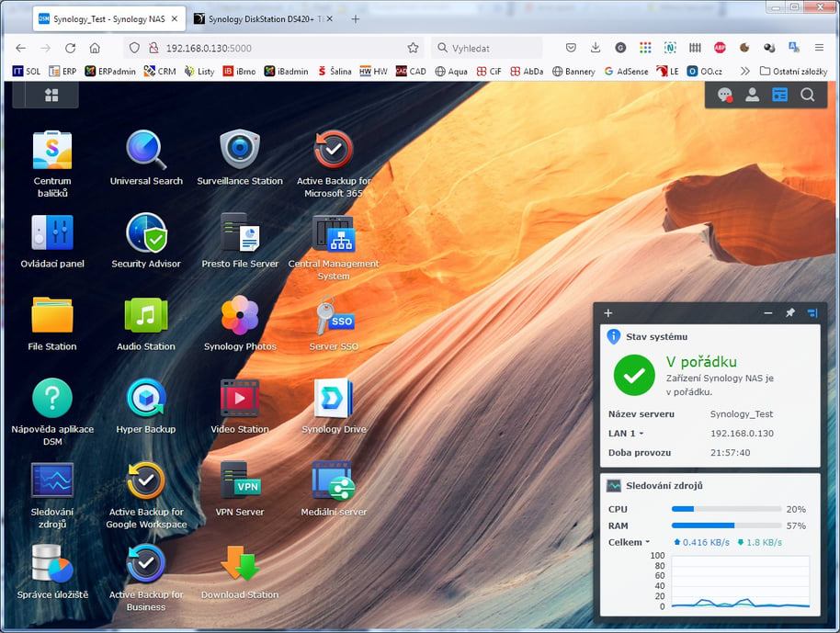Go to browser home page
This screenshot has width=840, height=633.
pos(95,48)
